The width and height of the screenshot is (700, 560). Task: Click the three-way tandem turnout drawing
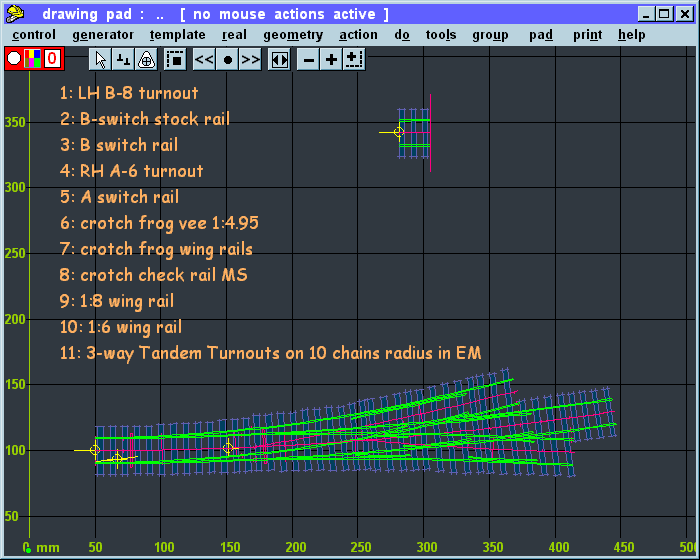(x=356, y=423)
